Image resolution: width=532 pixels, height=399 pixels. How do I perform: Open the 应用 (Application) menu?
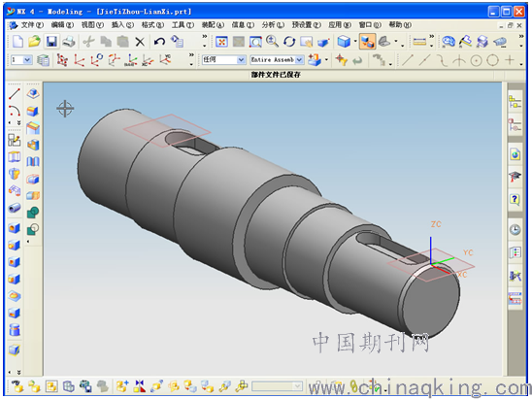(340, 25)
